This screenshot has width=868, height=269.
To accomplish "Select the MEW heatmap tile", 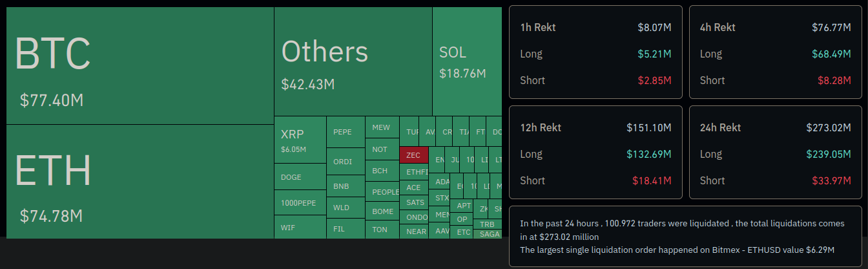I will [382, 127].
